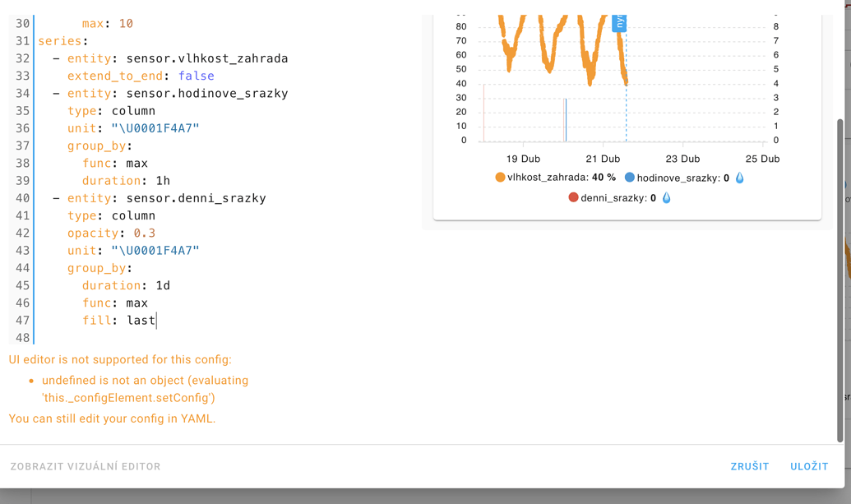Screen dimensions: 851x504
Task: Open ZOBRAZIT VIZUÁLNÍ EDITOR
Action: point(86,466)
